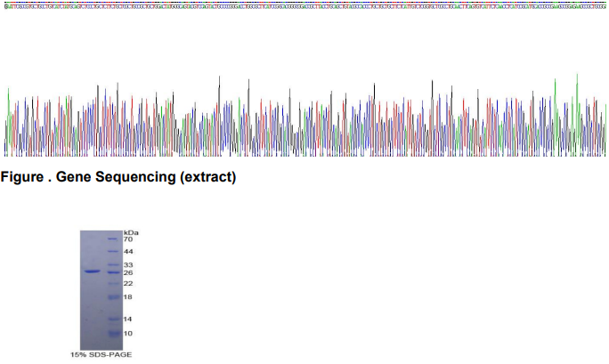The image size is (609, 364).
Task: Click the protein sample band on the gel
Action: point(93,271)
